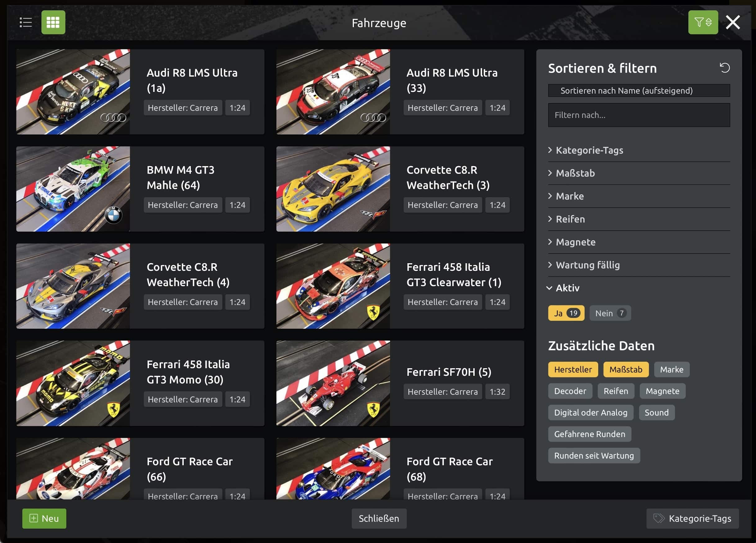
Task: Click Ferrari shield logo on Momo (30) card
Action: tap(113, 409)
